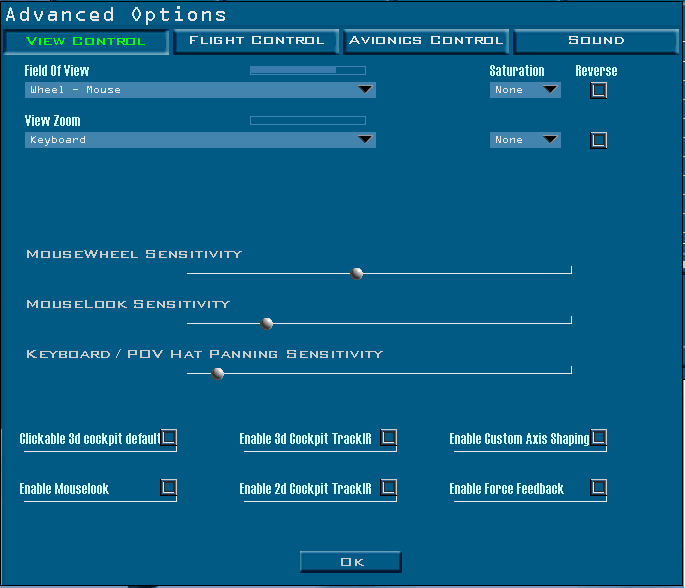Click Keyboard / POV Hat Panning slider knob

click(x=218, y=373)
